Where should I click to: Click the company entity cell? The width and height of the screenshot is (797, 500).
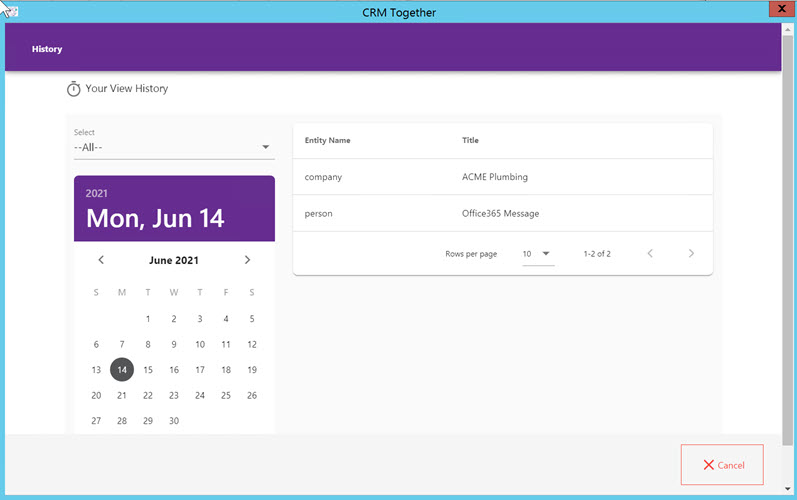click(323, 177)
